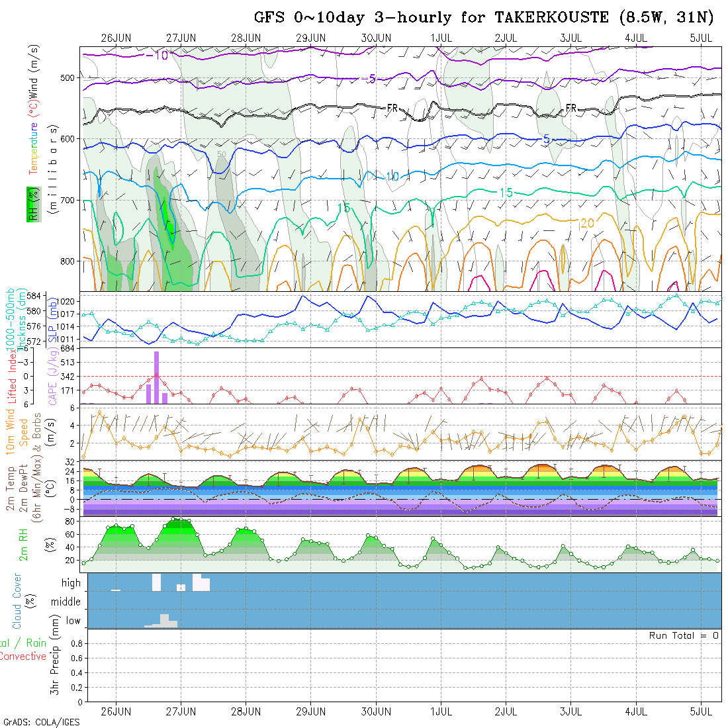Image resolution: width=728 pixels, height=728 pixels.
Task: Select the "low" cloud cover row label
Action: click(x=73, y=621)
